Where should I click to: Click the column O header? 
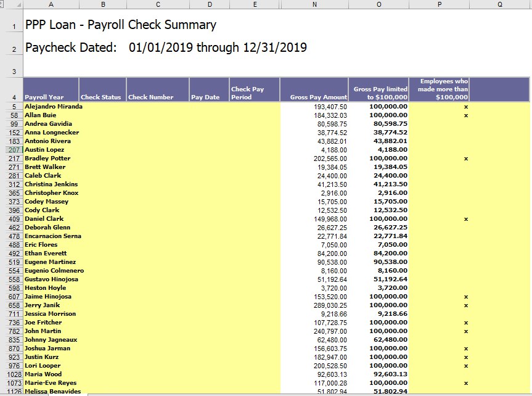379,4
